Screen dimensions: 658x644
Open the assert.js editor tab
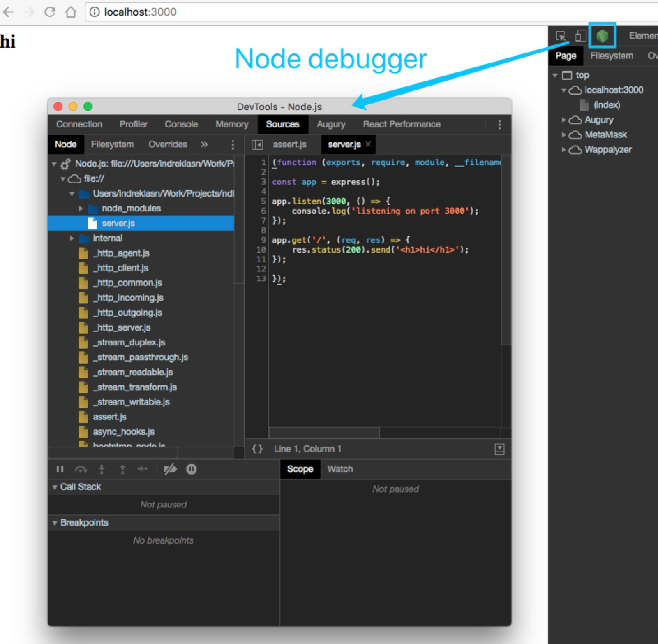289,145
